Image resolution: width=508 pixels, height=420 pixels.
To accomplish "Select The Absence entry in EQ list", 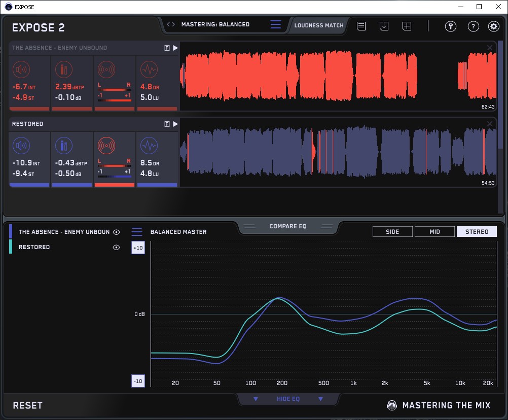I will point(64,232).
